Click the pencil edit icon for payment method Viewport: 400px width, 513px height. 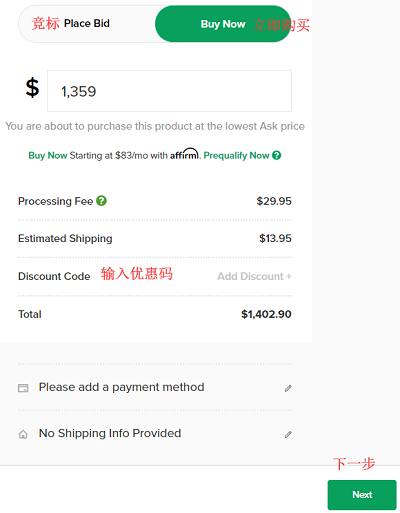[288, 388]
